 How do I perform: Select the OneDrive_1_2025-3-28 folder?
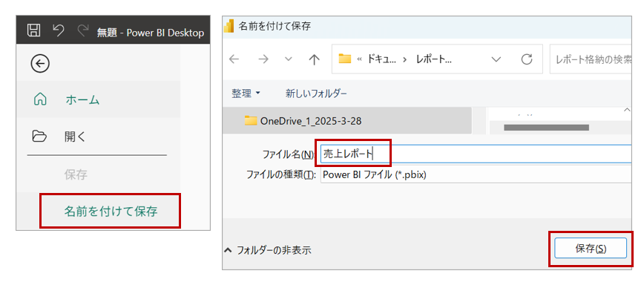346,121
